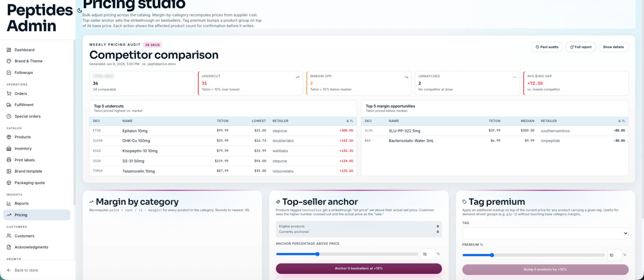The height and width of the screenshot is (280, 644).
Task: Click the southernaminos retailer cell
Action: tap(555, 131)
